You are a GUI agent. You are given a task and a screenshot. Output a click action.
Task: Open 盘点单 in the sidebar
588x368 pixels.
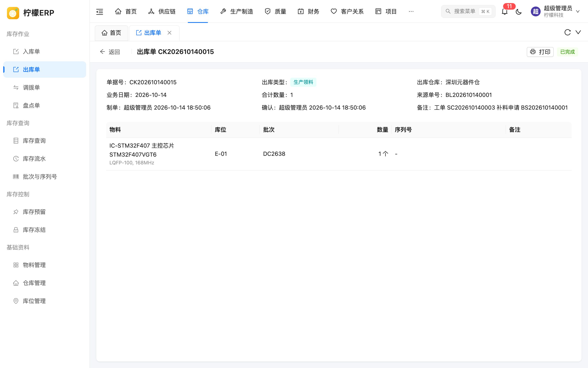coord(45,106)
